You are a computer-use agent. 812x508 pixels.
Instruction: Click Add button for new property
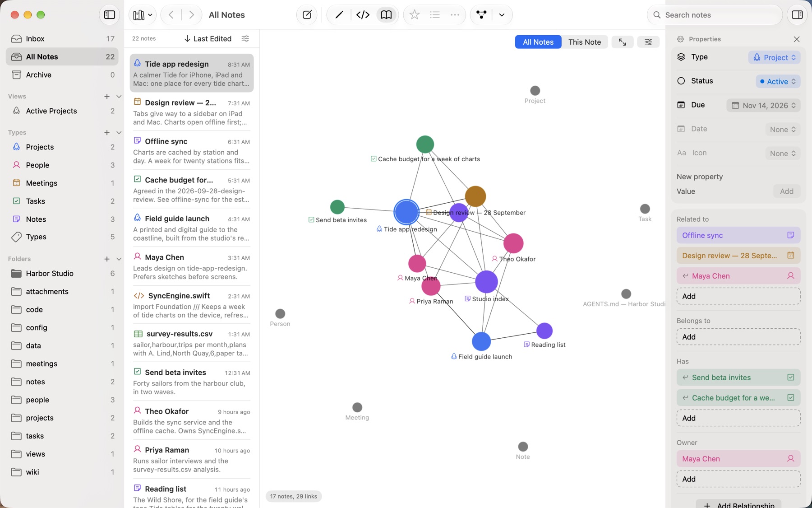click(x=787, y=191)
